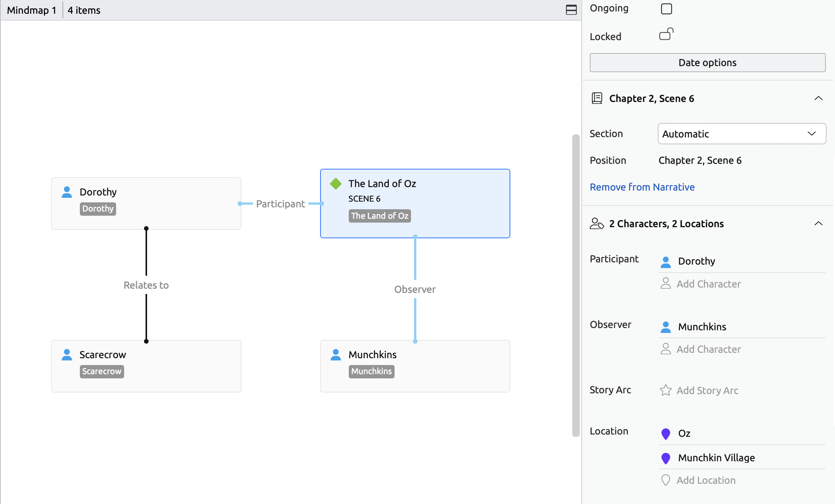The width and height of the screenshot is (835, 504).
Task: Click the Dorothy tag label on node
Action: click(98, 209)
